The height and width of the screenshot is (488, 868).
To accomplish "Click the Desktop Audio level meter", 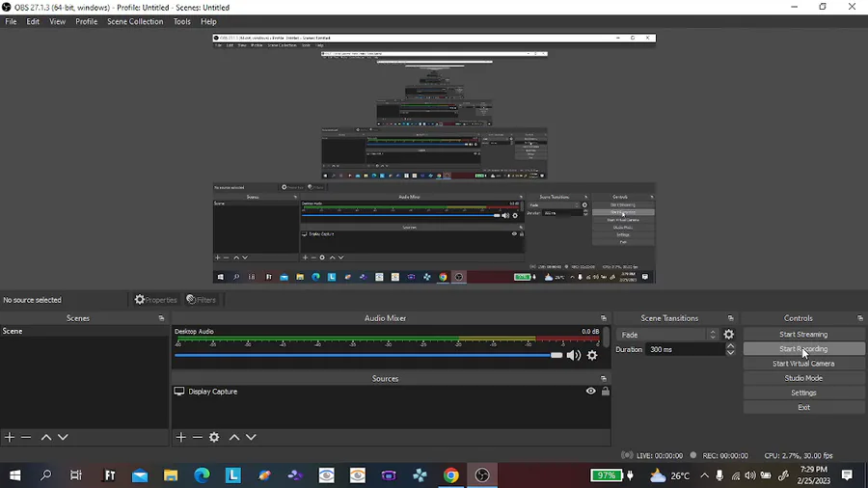I will (x=388, y=339).
